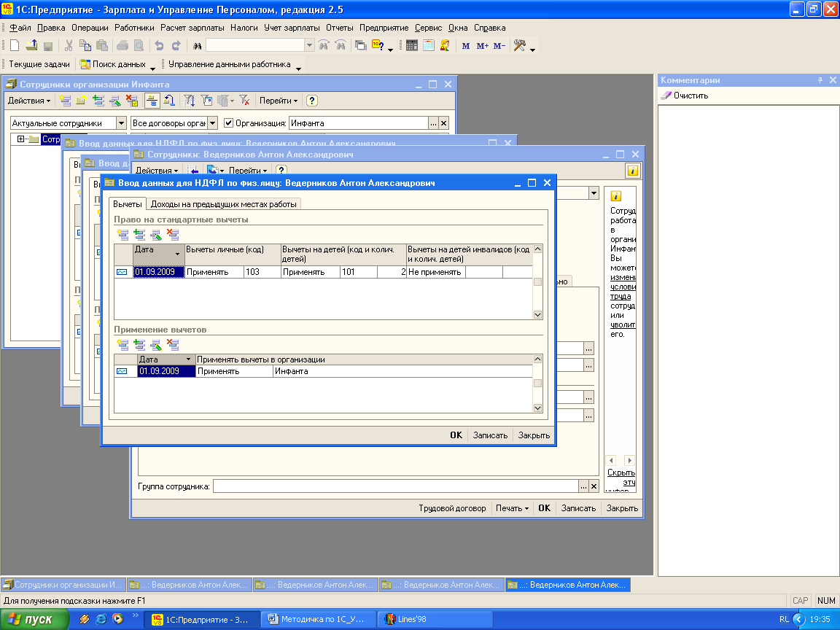Open the Отчеты menu
This screenshot has height=630, width=840.
(x=340, y=28)
